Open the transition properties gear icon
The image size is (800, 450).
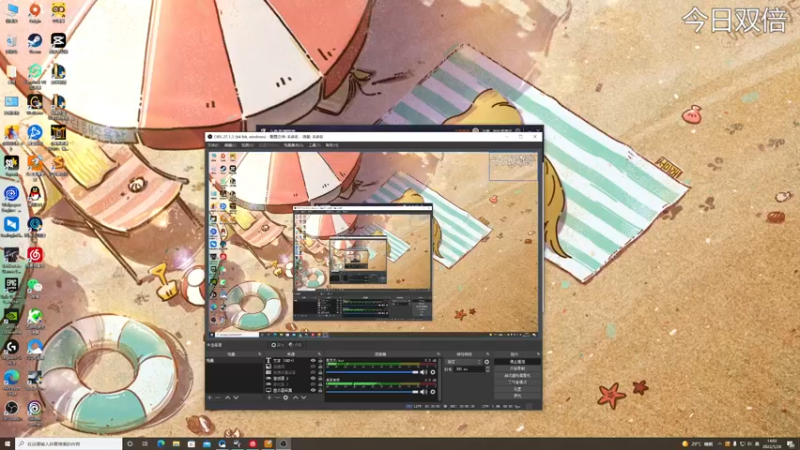[487, 362]
